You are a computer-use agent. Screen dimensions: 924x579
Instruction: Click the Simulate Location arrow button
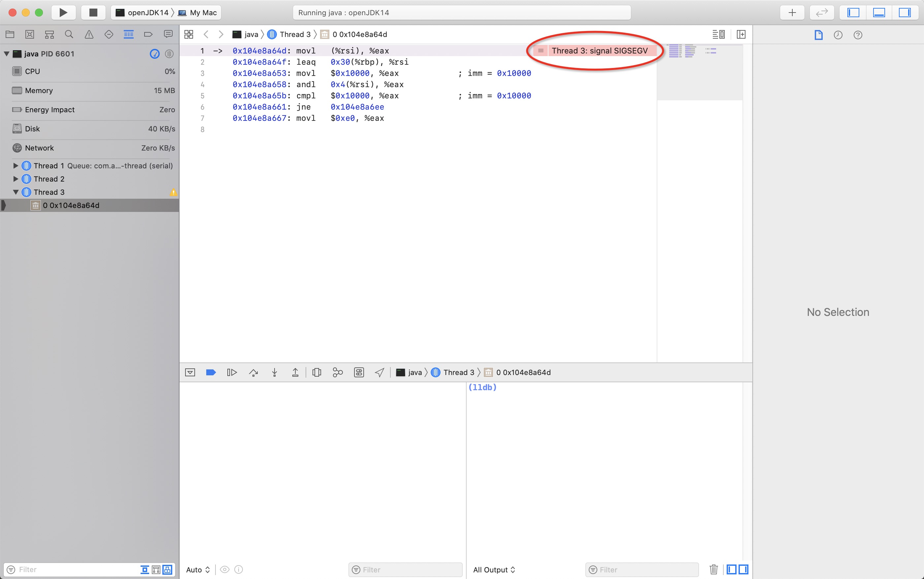click(379, 373)
